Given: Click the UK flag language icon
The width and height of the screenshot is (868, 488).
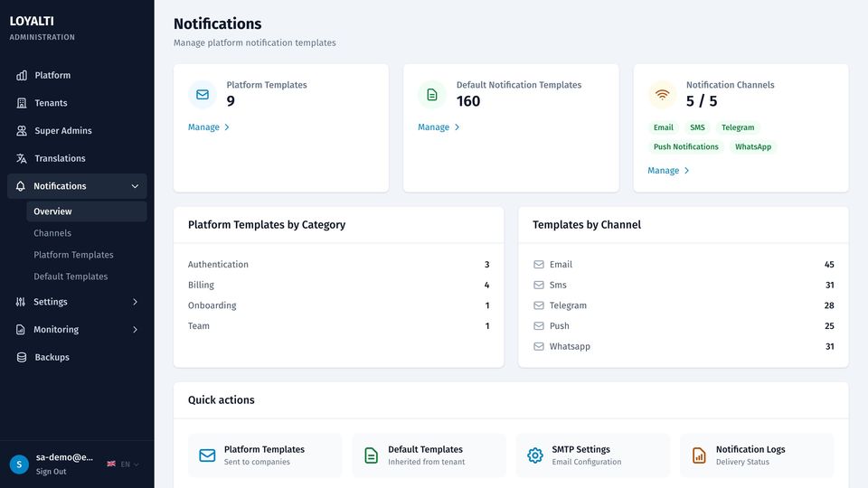Looking at the screenshot, I should pos(111,465).
